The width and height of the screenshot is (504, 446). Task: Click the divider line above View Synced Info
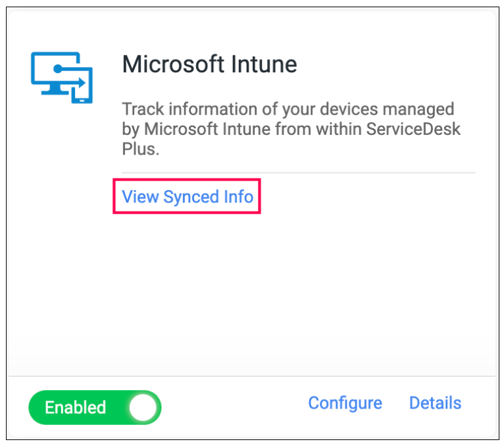[x=298, y=172]
